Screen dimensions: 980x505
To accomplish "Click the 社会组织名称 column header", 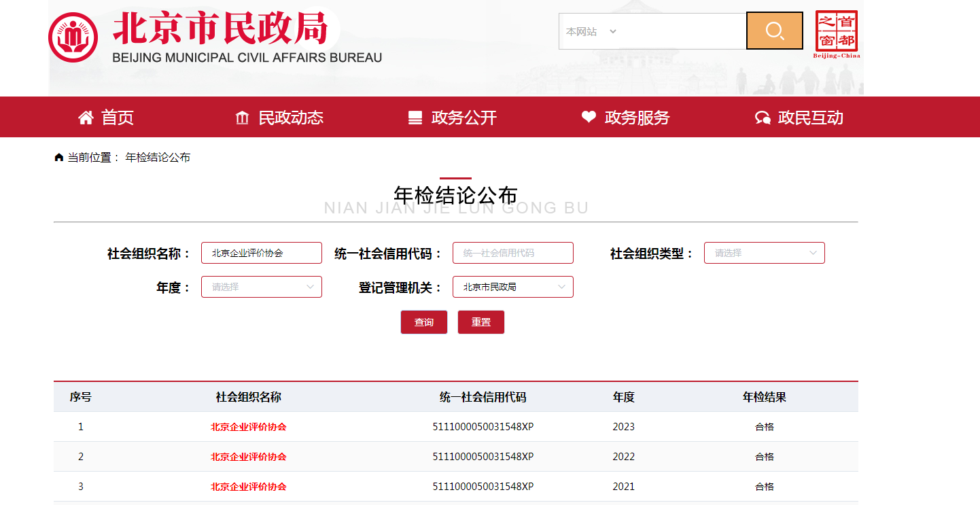I will [x=249, y=397].
